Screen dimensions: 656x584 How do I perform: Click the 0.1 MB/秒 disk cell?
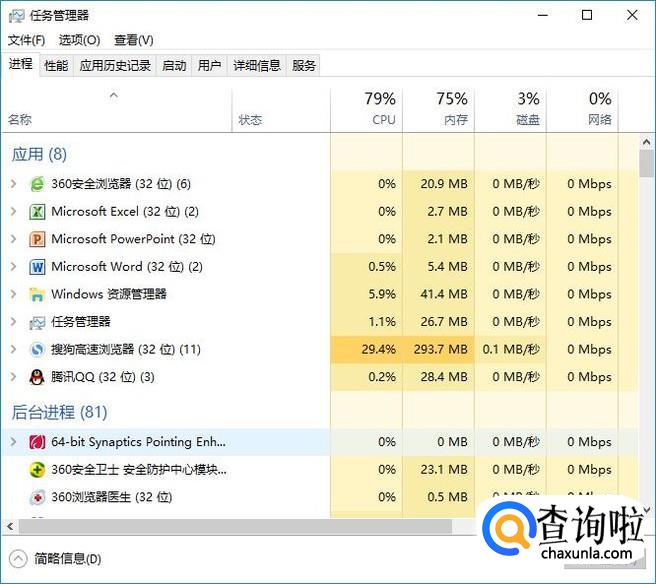pyautogui.click(x=511, y=349)
